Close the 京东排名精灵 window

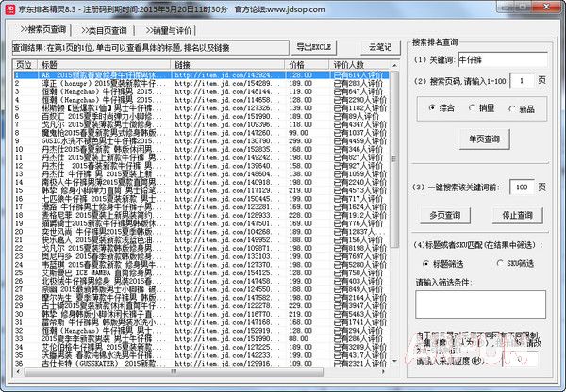pyautogui.click(x=546, y=7)
